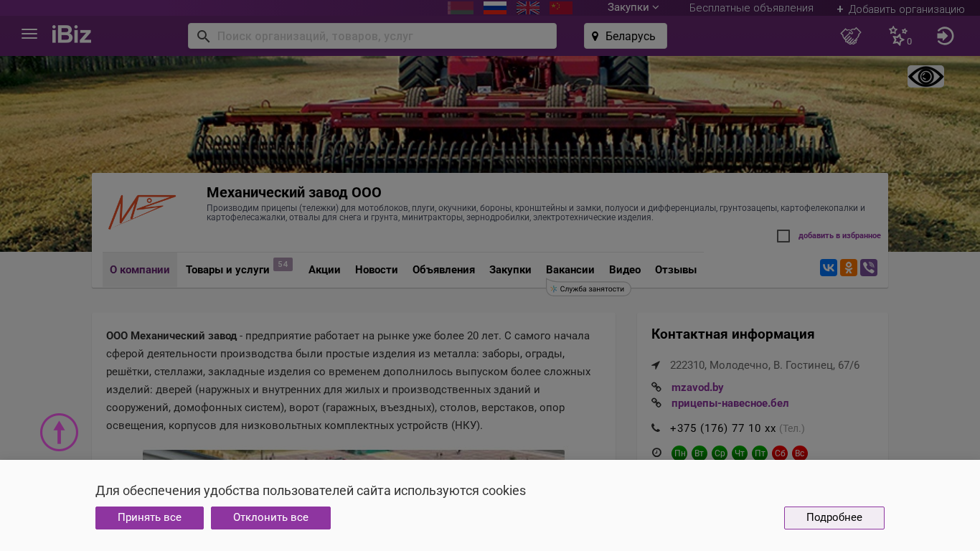Toggle the eye accessibility view icon
Screen dimensions: 980x551
[925, 77]
